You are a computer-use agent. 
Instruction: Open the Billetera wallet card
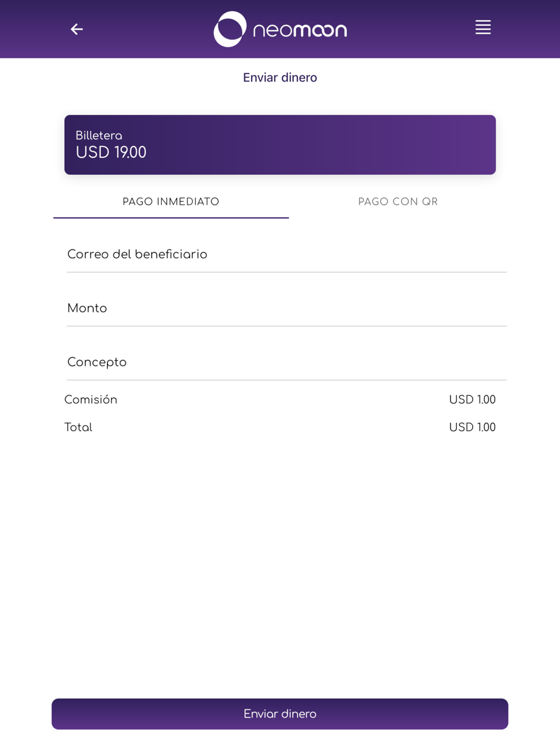point(280,145)
